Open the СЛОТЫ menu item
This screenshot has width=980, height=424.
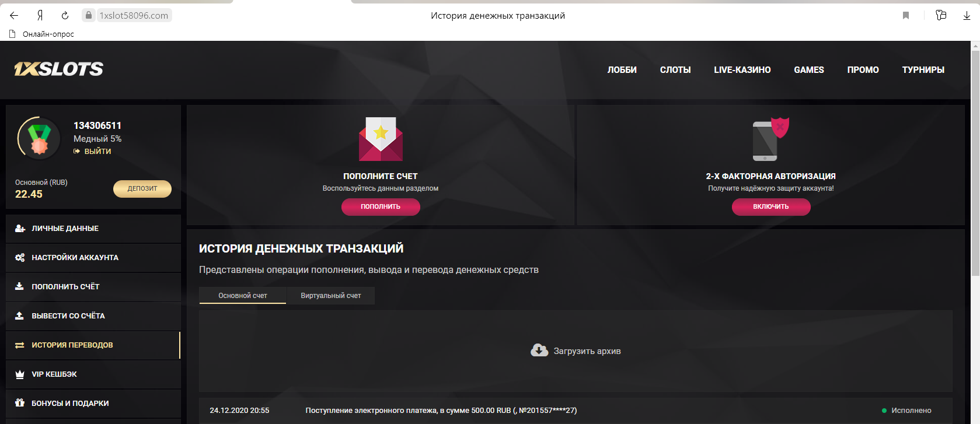pyautogui.click(x=675, y=69)
